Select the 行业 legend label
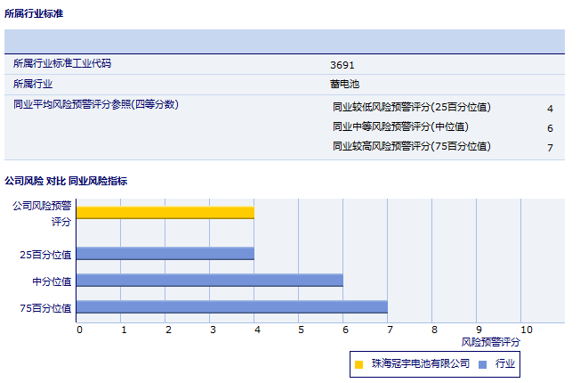This screenshot has width=588, height=383. (x=505, y=364)
